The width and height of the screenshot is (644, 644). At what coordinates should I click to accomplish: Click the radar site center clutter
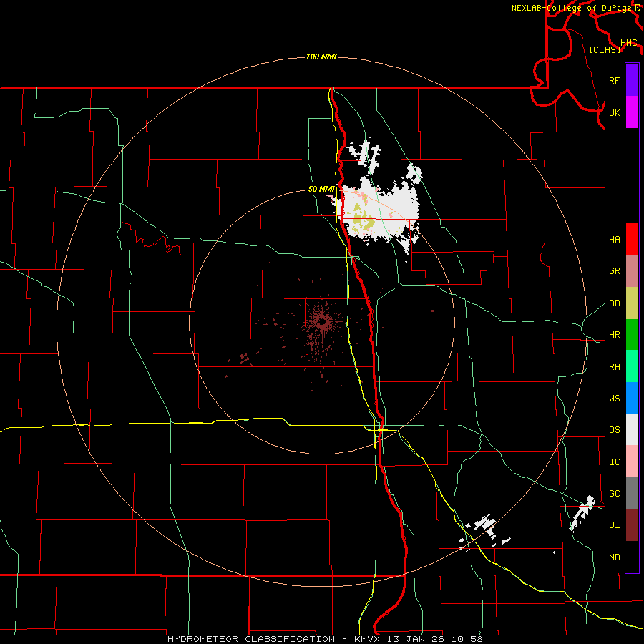323,321
